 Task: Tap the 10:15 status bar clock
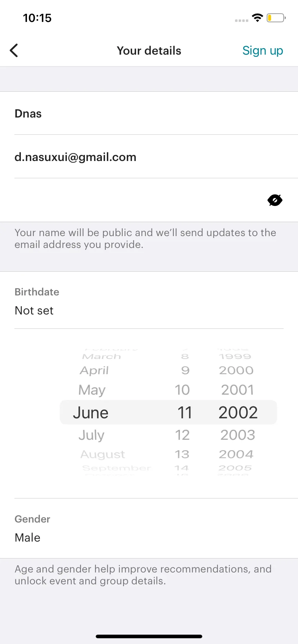click(x=37, y=18)
